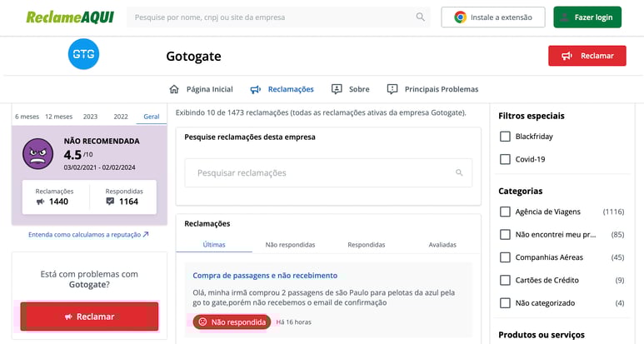Enable the Agência de Viagens category

click(505, 212)
